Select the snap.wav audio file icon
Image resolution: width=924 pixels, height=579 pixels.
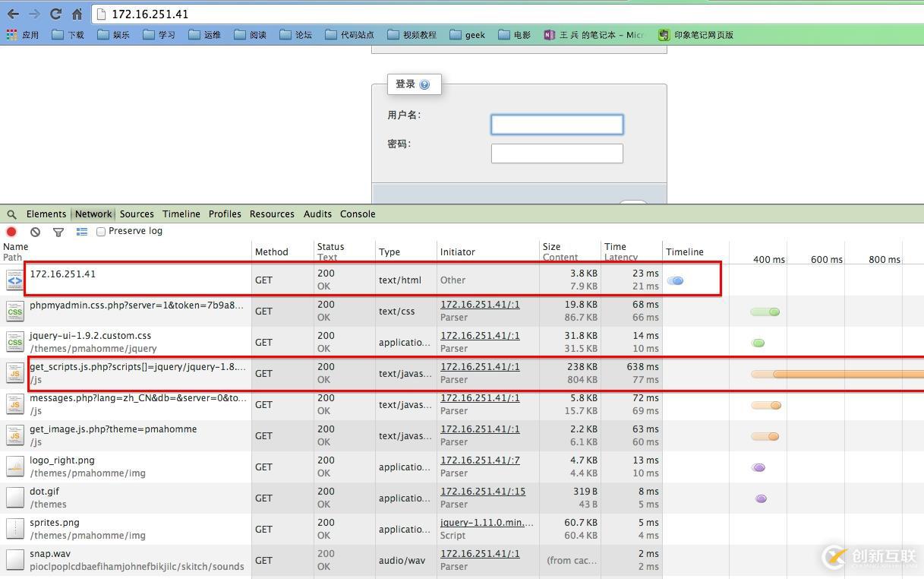click(15, 560)
